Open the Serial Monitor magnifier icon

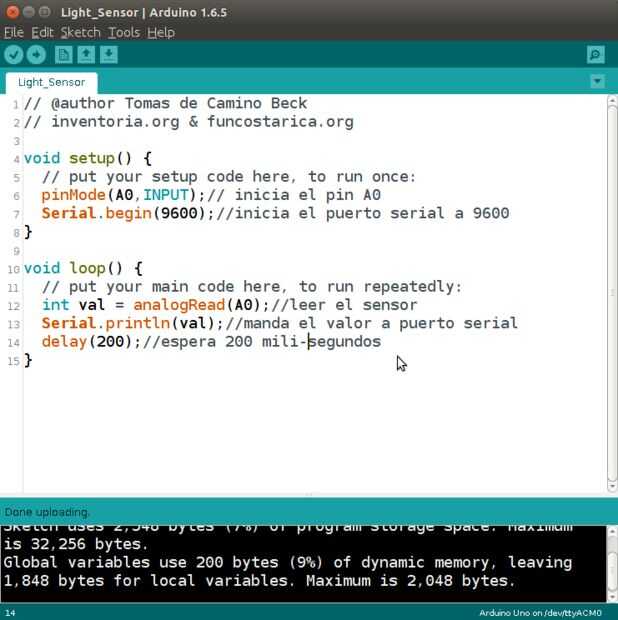tap(595, 55)
